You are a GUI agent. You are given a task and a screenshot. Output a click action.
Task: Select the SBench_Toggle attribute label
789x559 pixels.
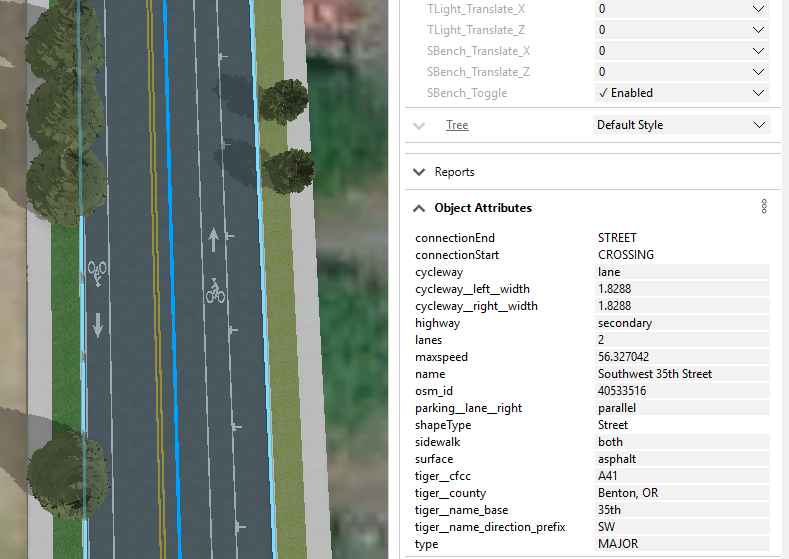[x=467, y=93]
